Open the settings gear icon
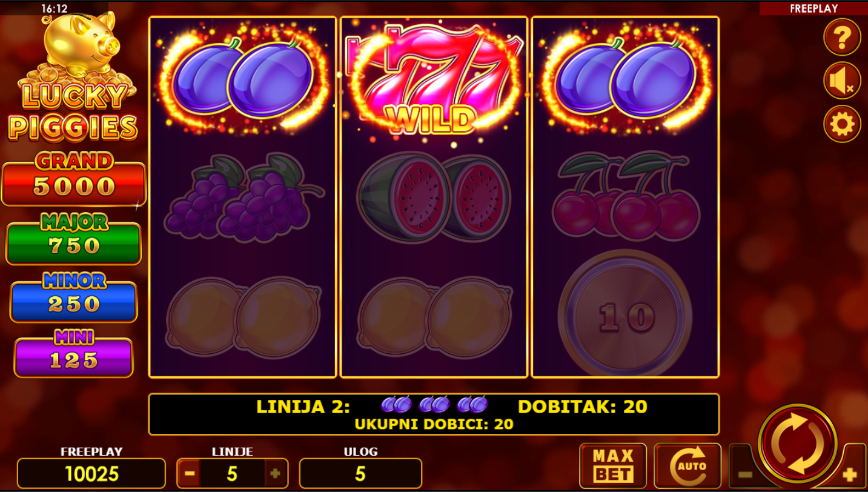The width and height of the screenshot is (868, 492). click(x=842, y=124)
